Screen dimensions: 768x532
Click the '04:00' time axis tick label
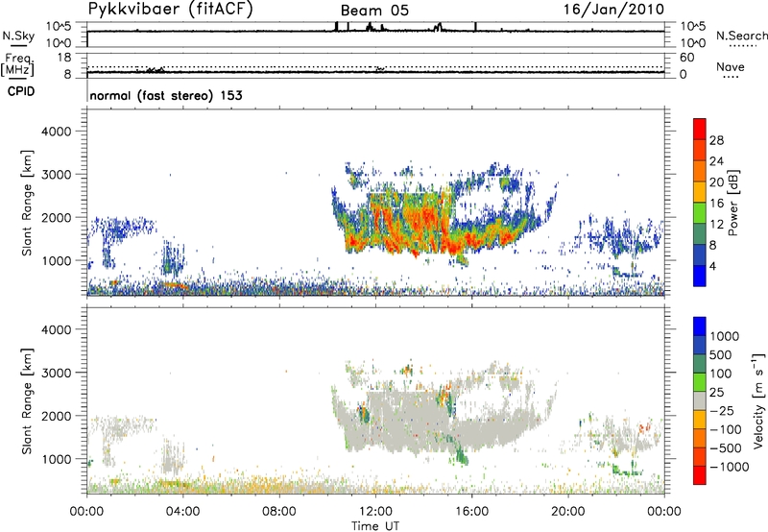coord(182,512)
